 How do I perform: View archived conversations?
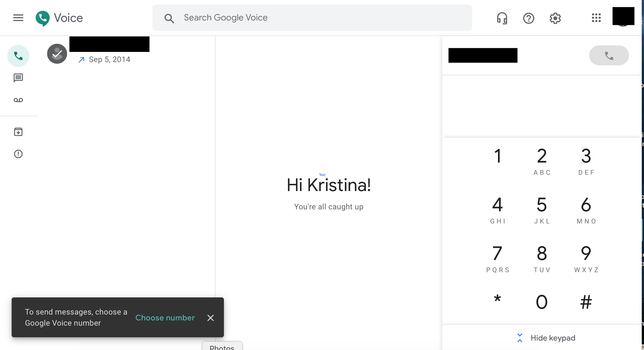[18, 132]
